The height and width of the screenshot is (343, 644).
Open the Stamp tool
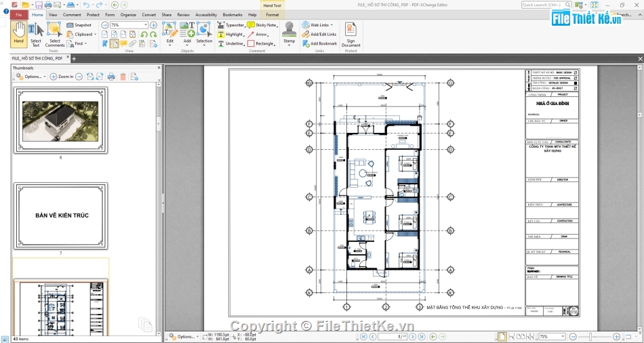point(289,33)
